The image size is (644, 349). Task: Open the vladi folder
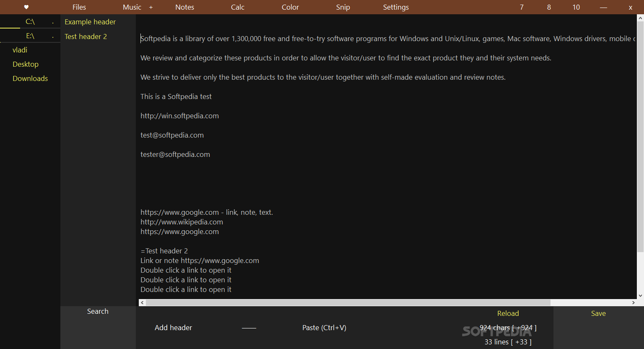[x=20, y=50]
